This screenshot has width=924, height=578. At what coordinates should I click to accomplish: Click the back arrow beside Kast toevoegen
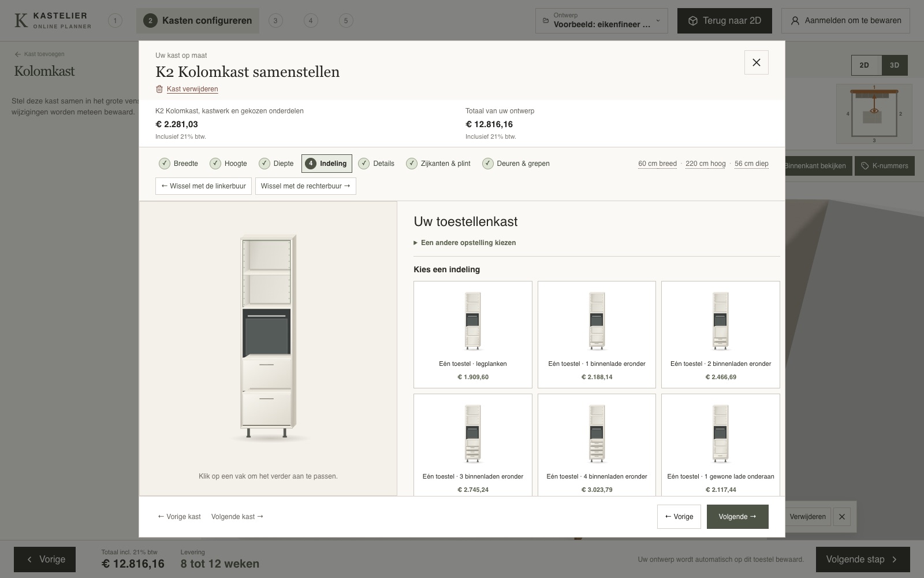(18, 54)
